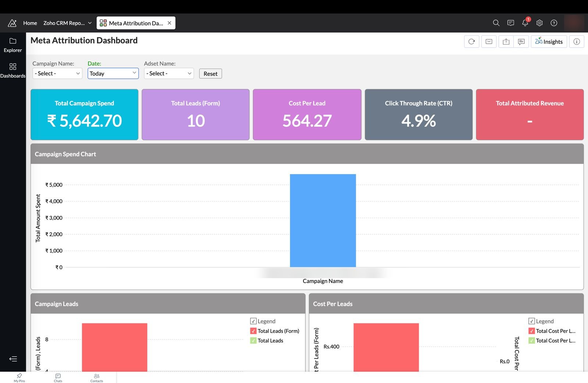Toggle Legend checkbox in Campaign Leads

point(253,321)
